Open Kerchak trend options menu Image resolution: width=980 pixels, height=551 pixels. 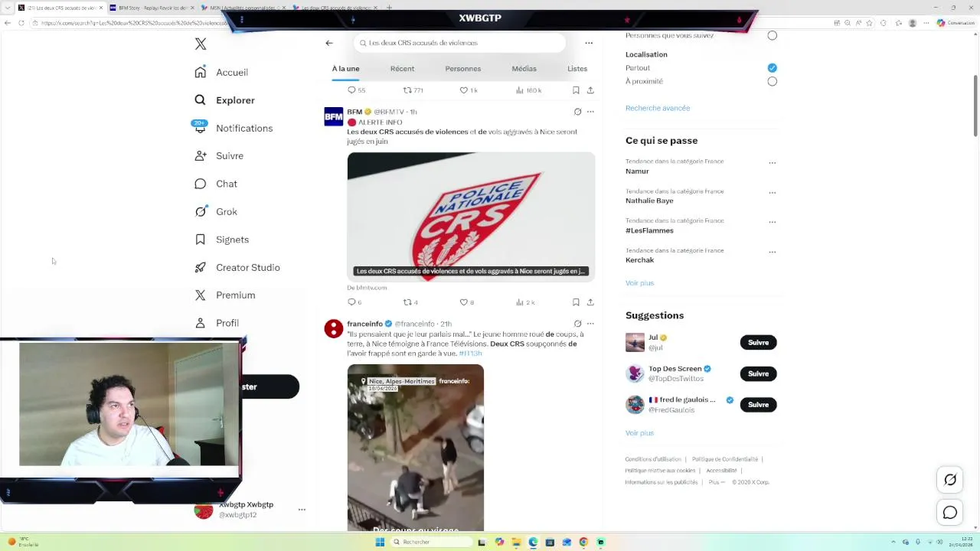(772, 251)
